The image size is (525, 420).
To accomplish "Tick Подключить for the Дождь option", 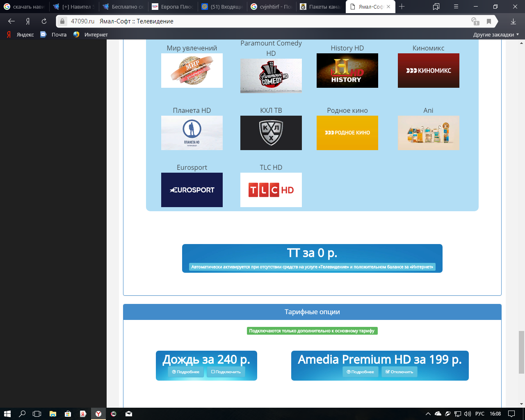I will pos(226,372).
